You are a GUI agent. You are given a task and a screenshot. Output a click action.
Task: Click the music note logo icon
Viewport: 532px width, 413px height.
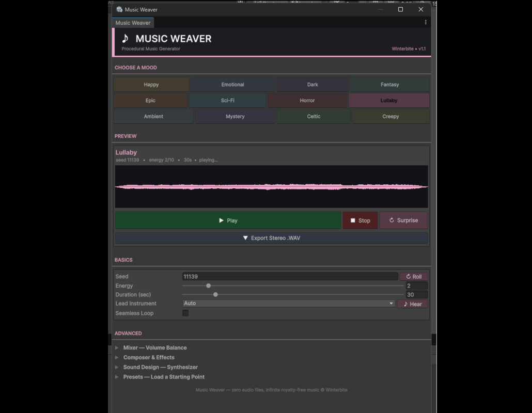tap(125, 38)
